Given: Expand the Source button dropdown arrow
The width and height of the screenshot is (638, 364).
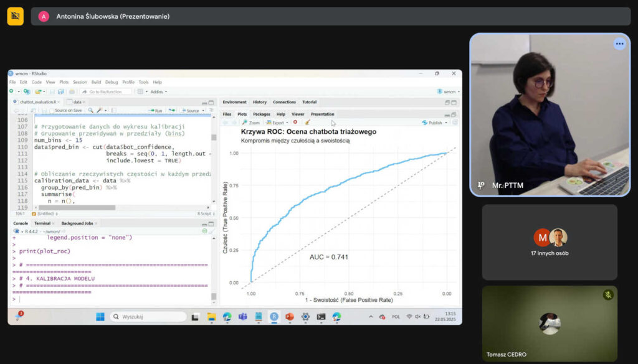Looking at the screenshot, I should [x=203, y=111].
